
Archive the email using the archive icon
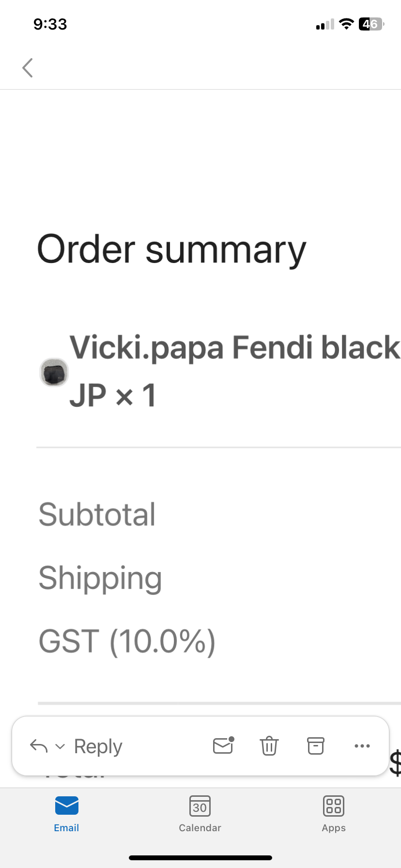coord(315,746)
